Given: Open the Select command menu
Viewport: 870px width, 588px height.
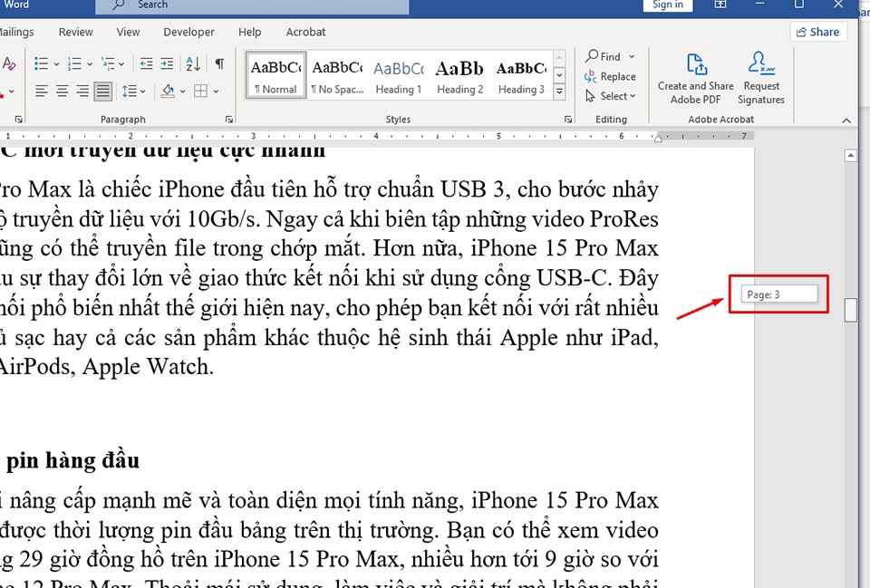Looking at the screenshot, I should point(610,96).
